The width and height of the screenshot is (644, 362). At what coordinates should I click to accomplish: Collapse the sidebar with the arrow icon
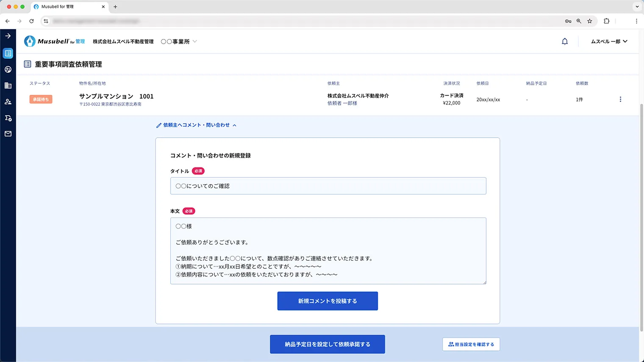8,36
